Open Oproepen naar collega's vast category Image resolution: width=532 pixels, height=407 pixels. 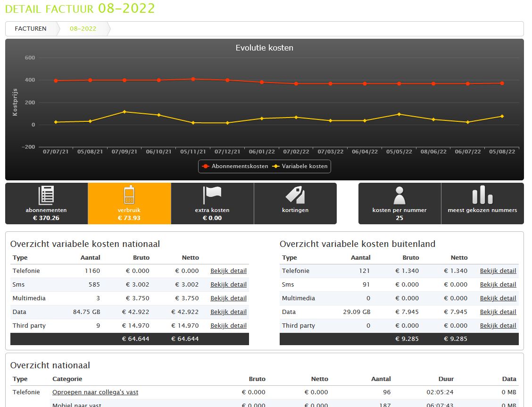[95, 392]
